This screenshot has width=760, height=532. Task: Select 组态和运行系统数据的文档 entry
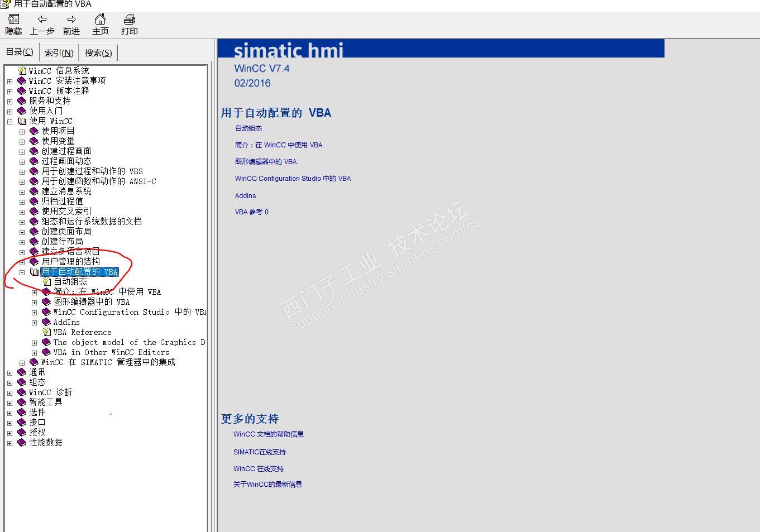tap(92, 222)
